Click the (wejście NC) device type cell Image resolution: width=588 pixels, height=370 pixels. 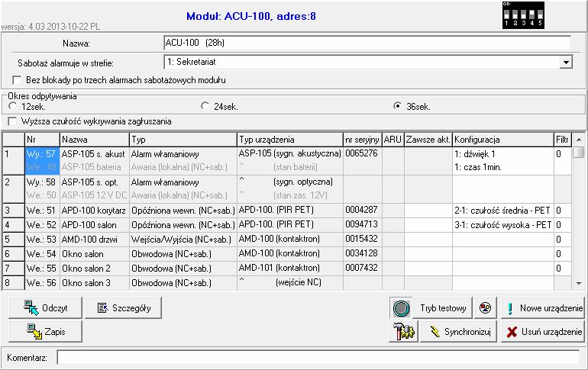pos(290,282)
